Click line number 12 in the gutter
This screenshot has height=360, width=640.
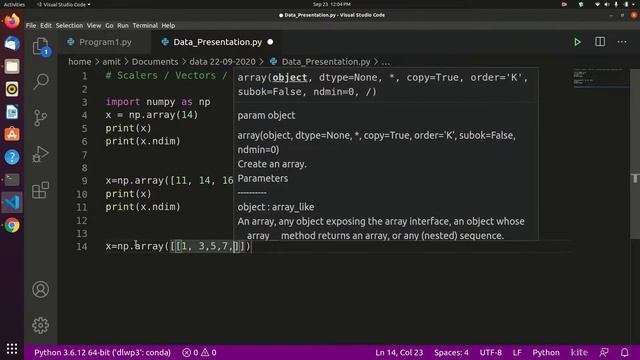(x=82, y=220)
